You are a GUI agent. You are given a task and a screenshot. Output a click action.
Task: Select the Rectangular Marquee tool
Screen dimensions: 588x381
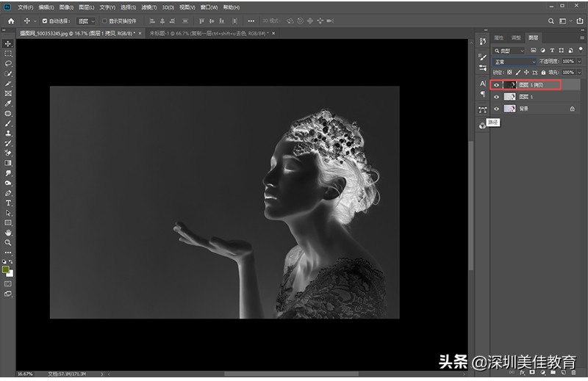pos(8,54)
